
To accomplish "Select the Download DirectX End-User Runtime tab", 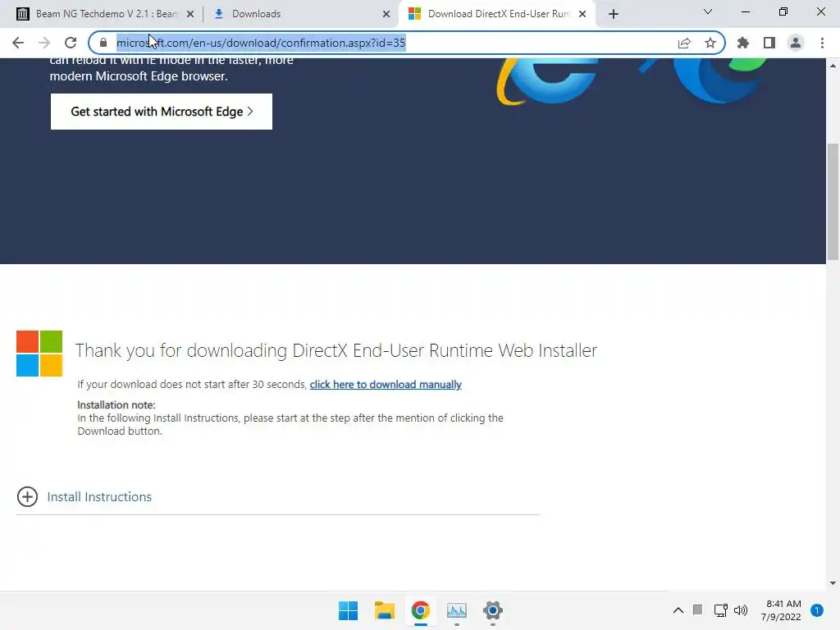I will click(x=498, y=14).
